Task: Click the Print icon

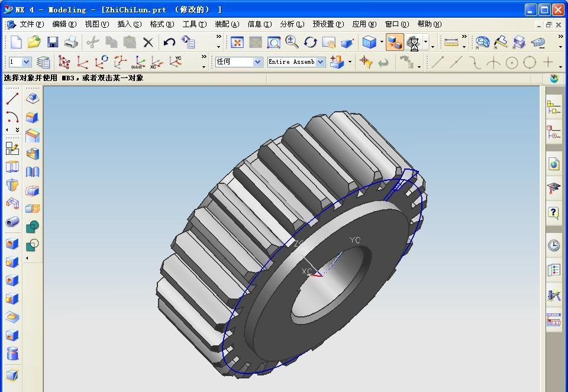Action: pos(71,42)
